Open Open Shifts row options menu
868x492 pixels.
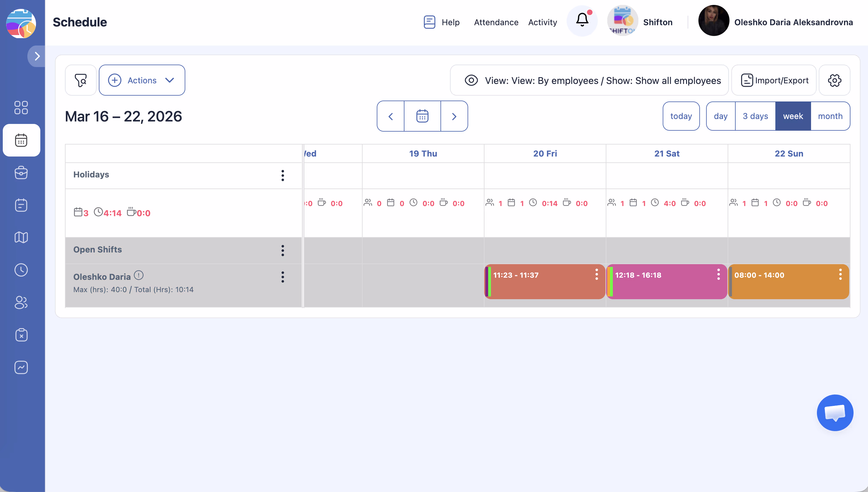(282, 250)
